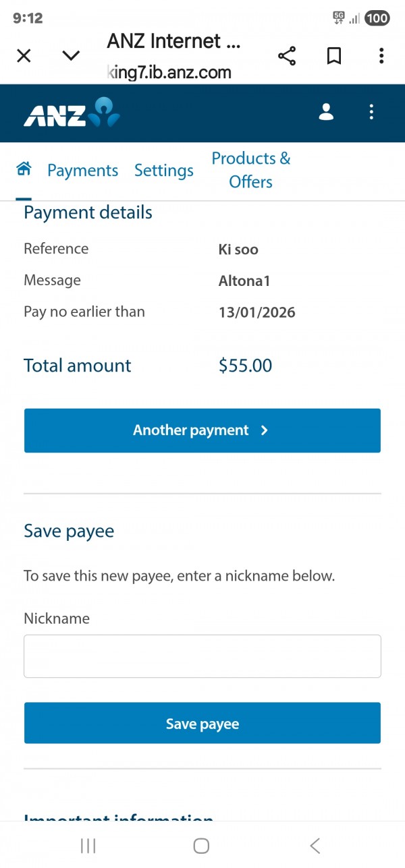Open browser three-dot overflow menu
Viewport: 405px width, 868px height.
381,56
